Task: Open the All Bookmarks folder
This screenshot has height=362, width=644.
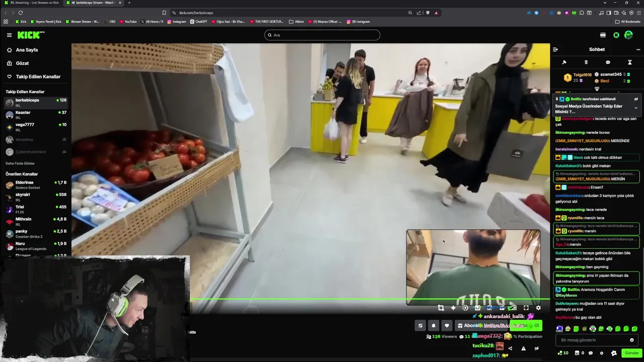Action: pyautogui.click(x=628, y=22)
